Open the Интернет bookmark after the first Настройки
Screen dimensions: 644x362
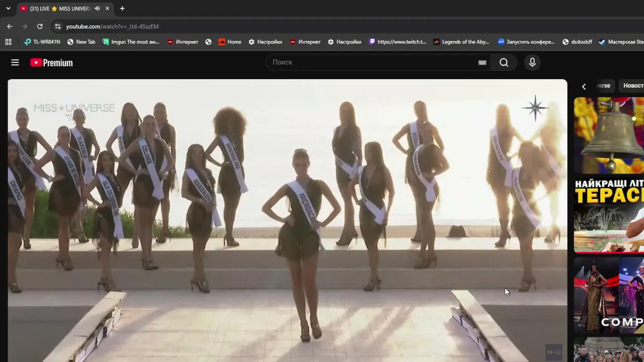click(305, 42)
